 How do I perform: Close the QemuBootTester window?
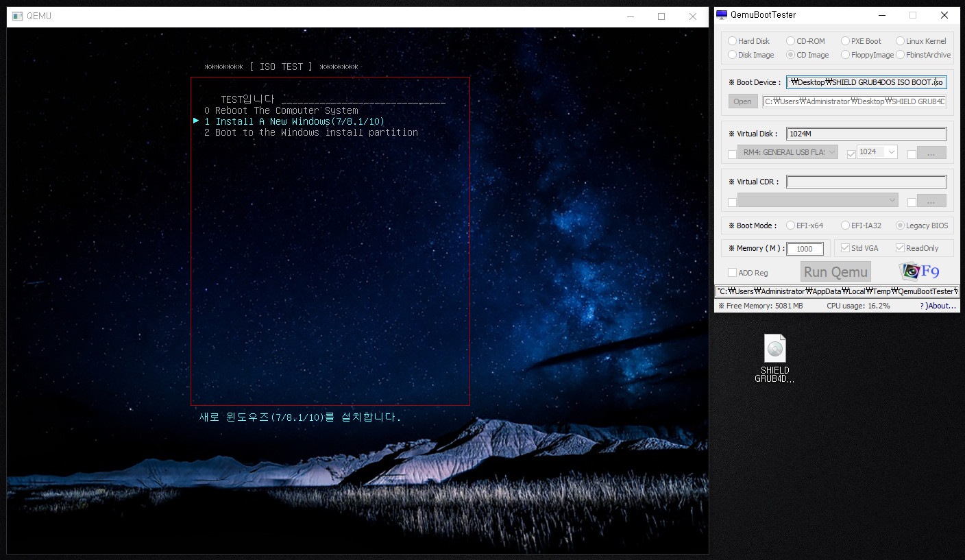coord(944,15)
